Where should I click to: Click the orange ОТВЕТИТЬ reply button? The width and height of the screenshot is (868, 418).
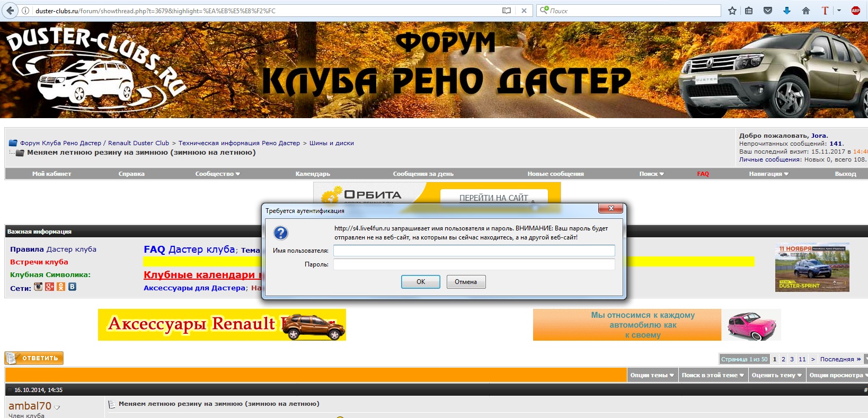tap(34, 358)
